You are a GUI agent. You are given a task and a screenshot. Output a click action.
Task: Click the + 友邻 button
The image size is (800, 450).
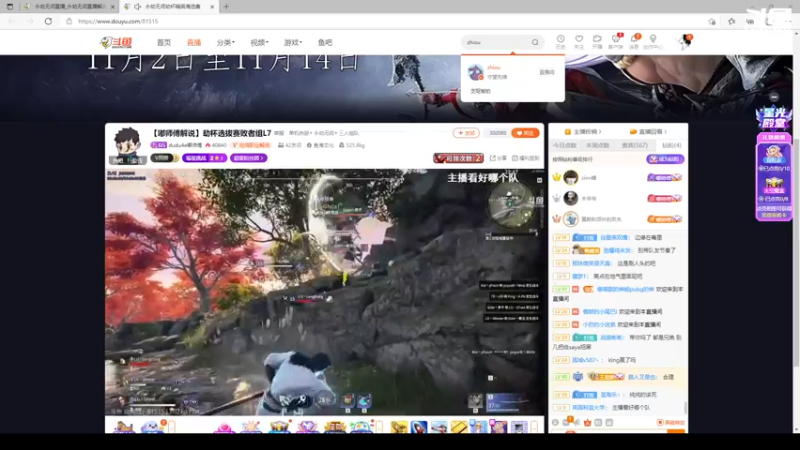coord(466,133)
